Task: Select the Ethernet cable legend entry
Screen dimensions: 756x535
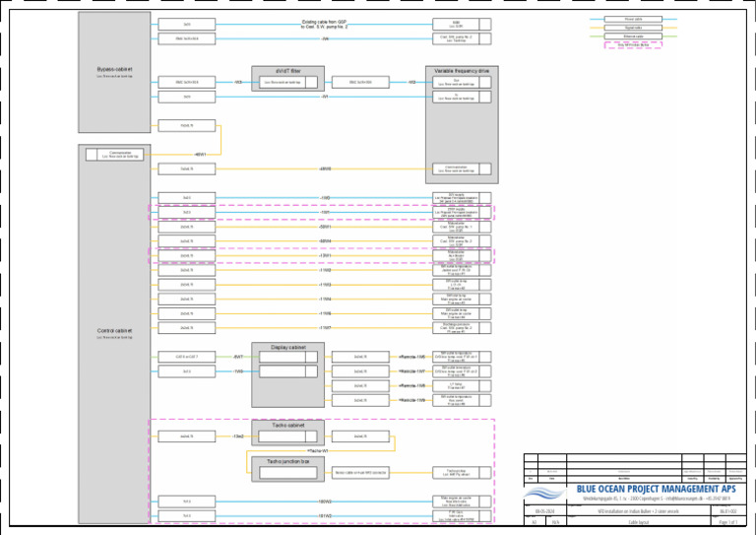Action: (x=633, y=36)
